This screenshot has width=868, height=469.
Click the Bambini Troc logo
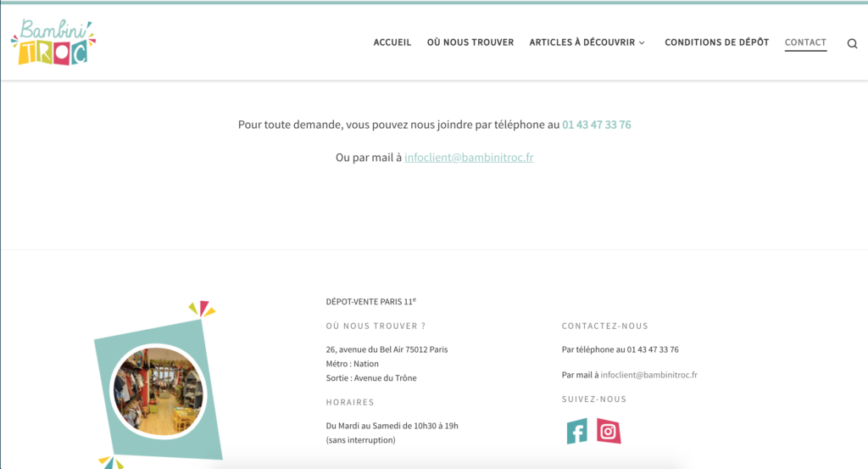tap(53, 42)
